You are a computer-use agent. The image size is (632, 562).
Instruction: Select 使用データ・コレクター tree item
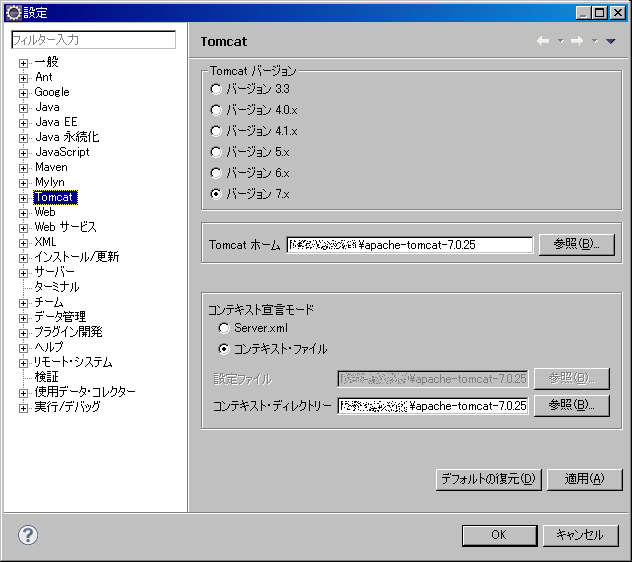point(85,392)
